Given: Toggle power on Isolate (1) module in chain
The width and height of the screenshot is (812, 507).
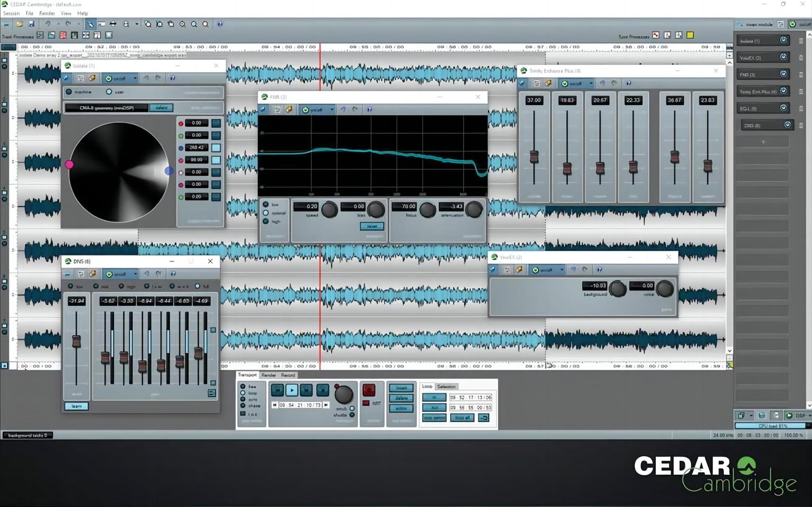Looking at the screenshot, I should (x=784, y=40).
